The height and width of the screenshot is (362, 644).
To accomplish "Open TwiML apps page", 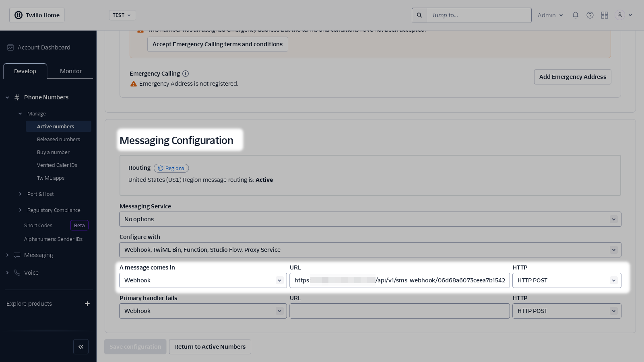I will point(51,178).
